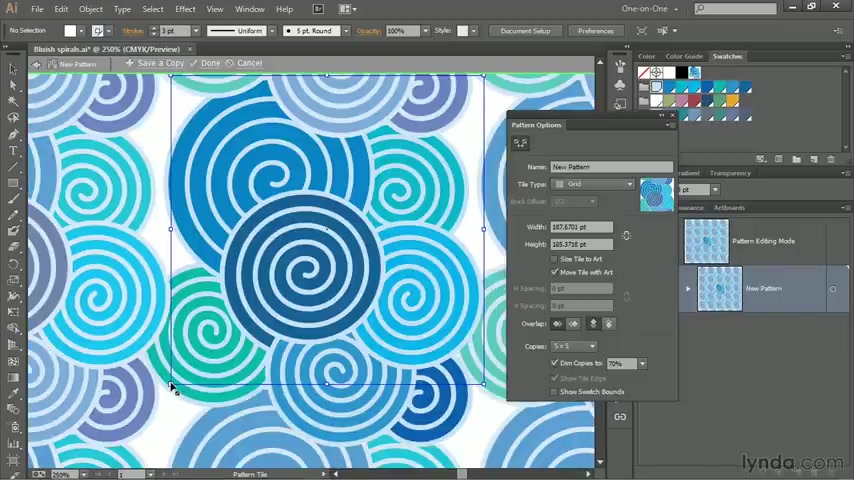Click Cancel in pattern editing bar
The image size is (854, 480).
[x=244, y=63]
